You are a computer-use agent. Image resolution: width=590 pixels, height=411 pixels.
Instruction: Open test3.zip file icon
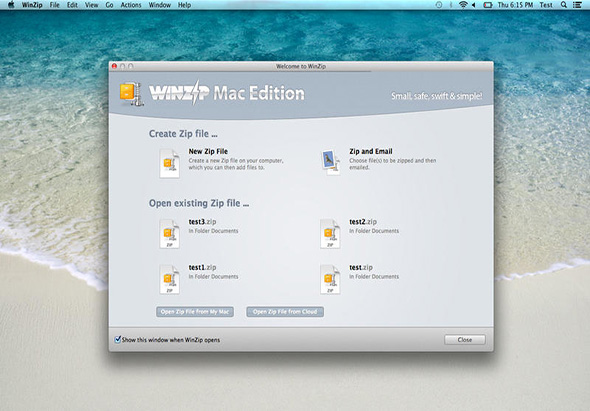click(x=169, y=234)
